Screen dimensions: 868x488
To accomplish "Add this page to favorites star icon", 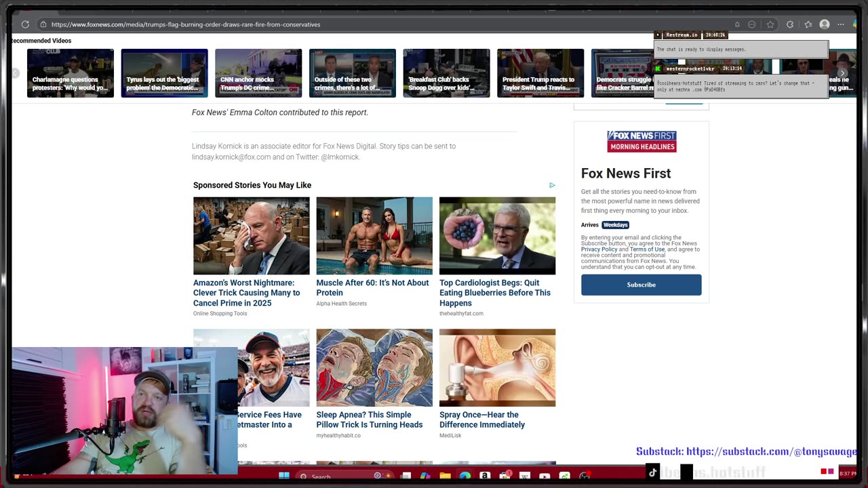I will [x=770, y=24].
